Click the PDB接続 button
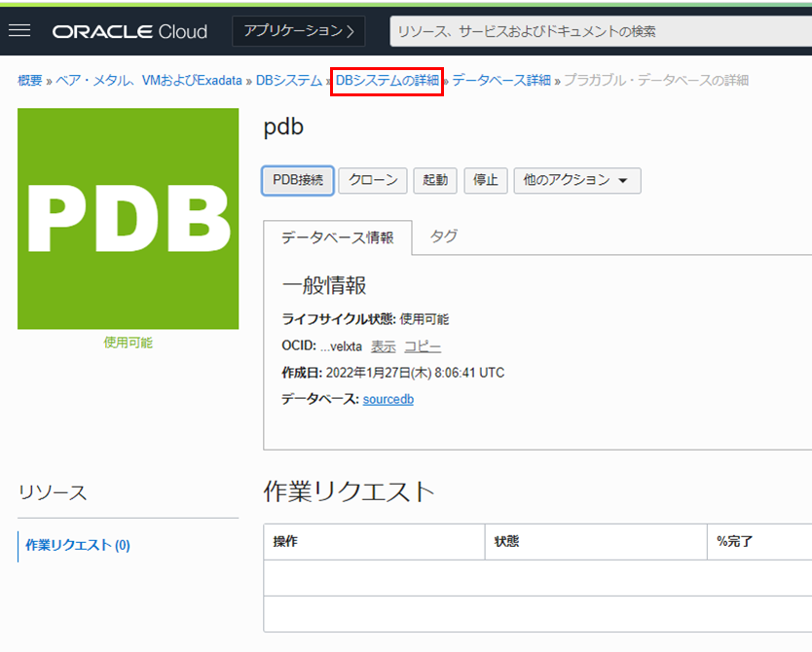 click(298, 180)
